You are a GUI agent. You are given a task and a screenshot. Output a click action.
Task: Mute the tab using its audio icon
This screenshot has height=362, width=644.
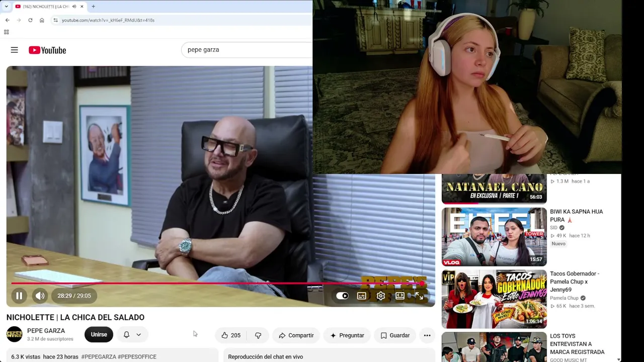(x=74, y=7)
